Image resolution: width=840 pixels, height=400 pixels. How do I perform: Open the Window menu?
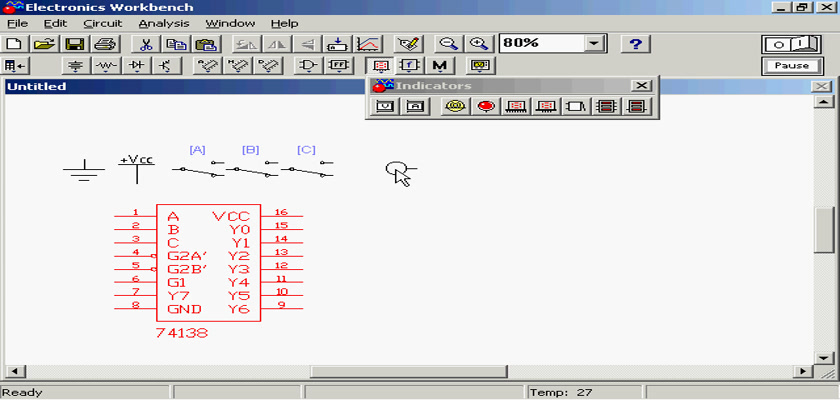(230, 24)
